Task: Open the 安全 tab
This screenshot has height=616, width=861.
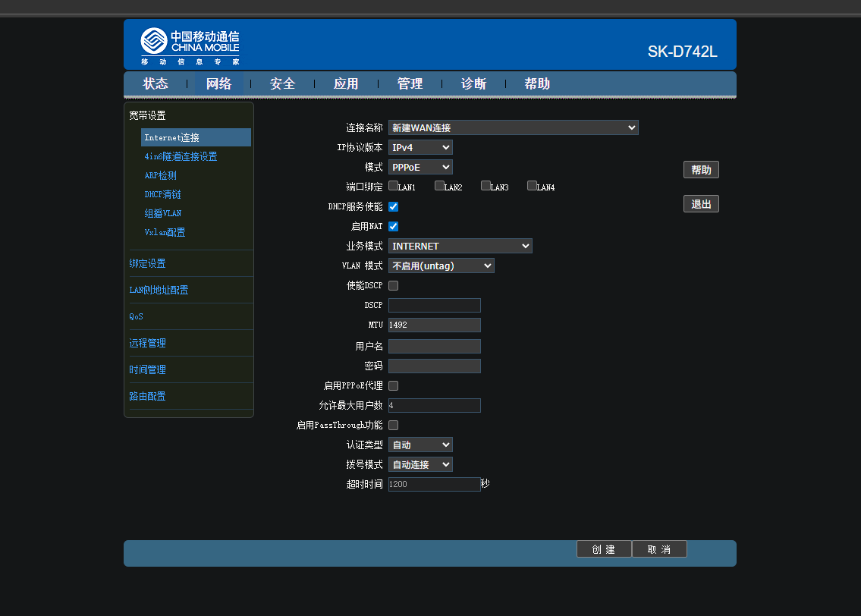Action: click(283, 84)
